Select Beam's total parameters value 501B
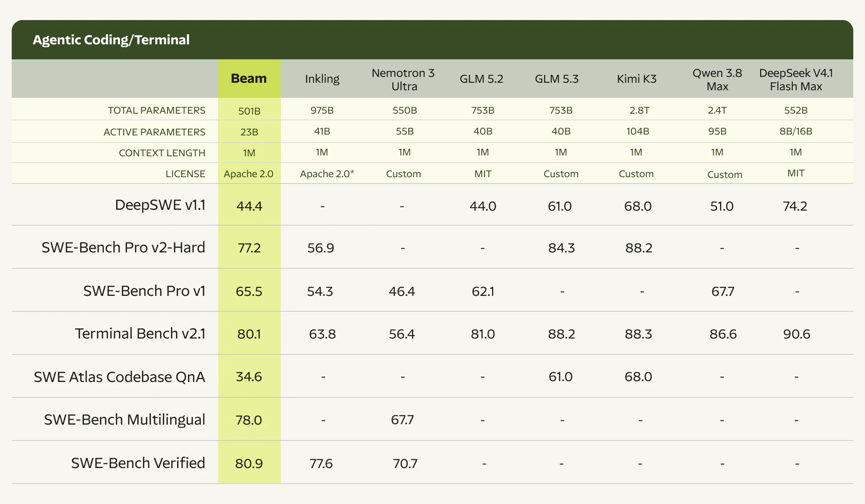 [x=249, y=111]
